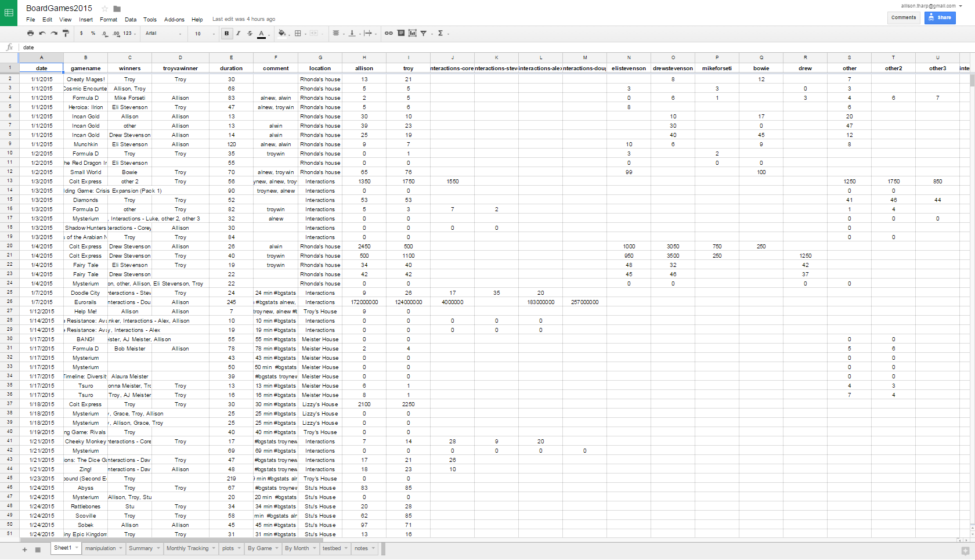Image resolution: width=975 pixels, height=560 pixels.
Task: Toggle Italic formatting button
Action: pyautogui.click(x=238, y=34)
